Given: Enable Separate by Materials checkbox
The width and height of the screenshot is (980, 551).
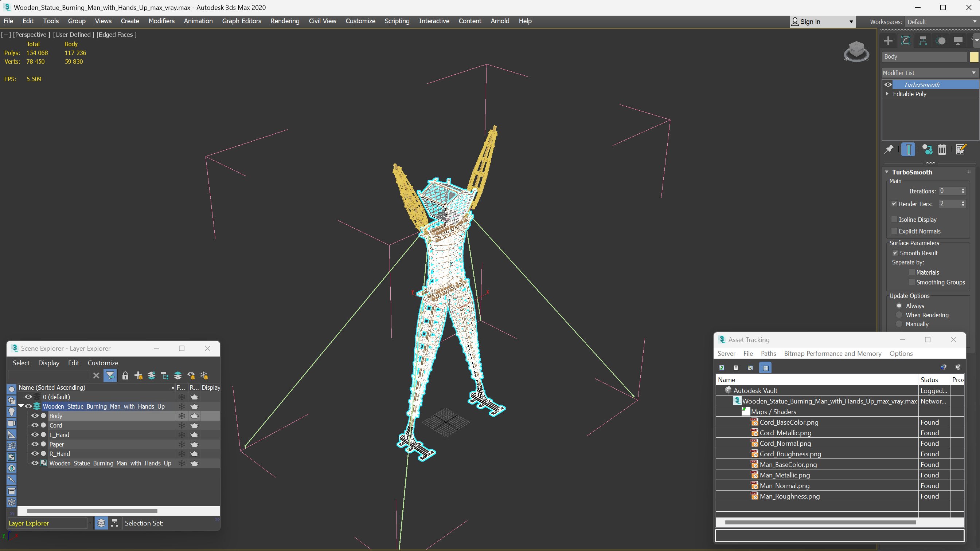Looking at the screenshot, I should tap(912, 272).
